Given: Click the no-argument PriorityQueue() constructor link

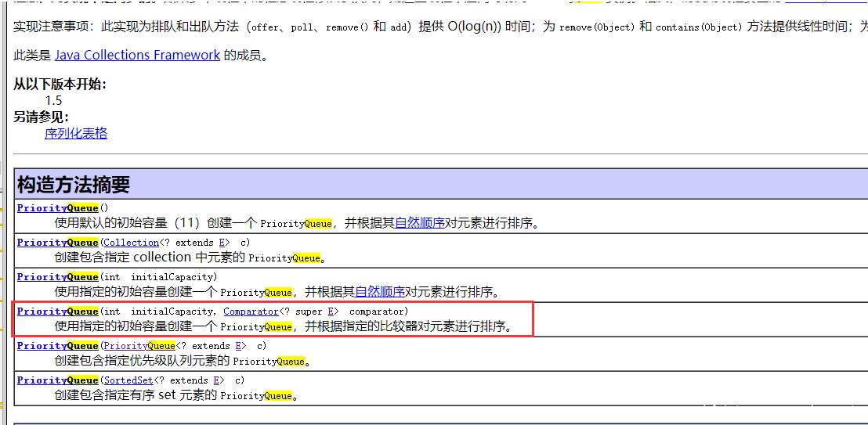Looking at the screenshot, I should 57,208.
